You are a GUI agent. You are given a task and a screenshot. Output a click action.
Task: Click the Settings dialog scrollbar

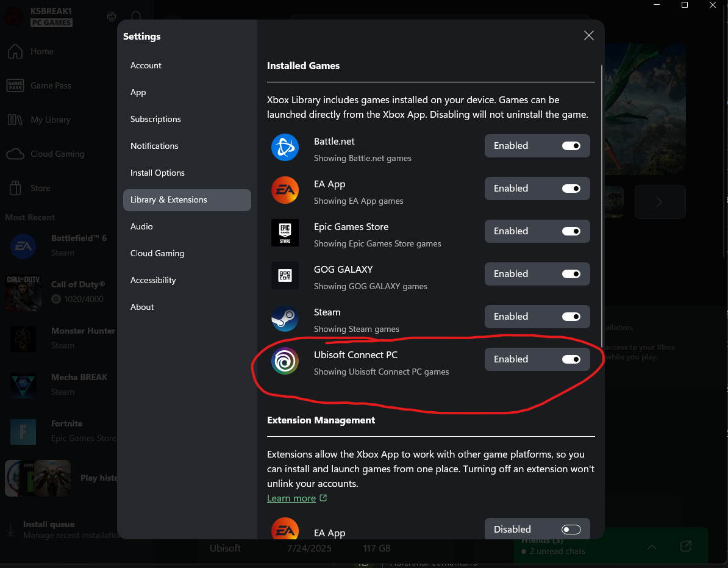pos(602,206)
